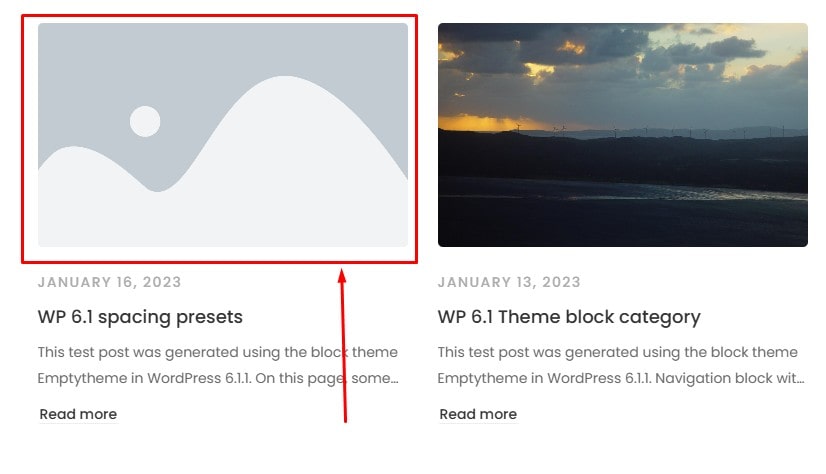Image resolution: width=826 pixels, height=474 pixels.
Task: Click the January 16, 2023 date
Action: tap(110, 282)
